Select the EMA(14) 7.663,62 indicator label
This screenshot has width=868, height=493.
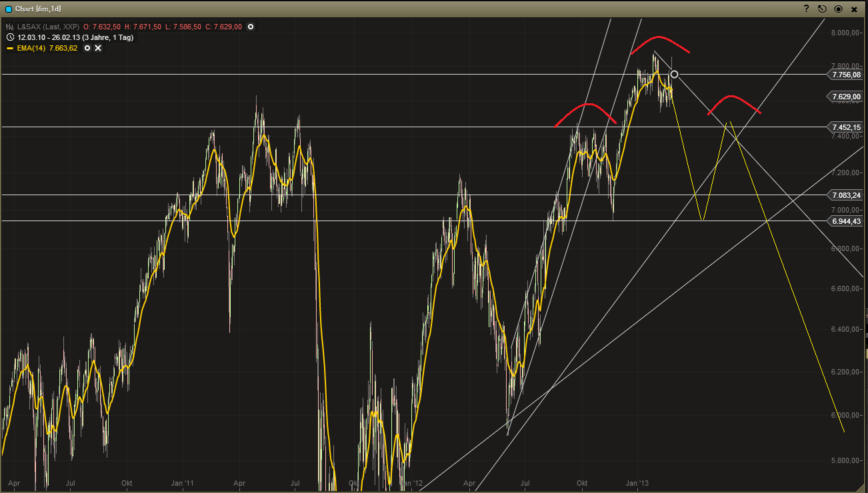pyautogui.click(x=47, y=48)
